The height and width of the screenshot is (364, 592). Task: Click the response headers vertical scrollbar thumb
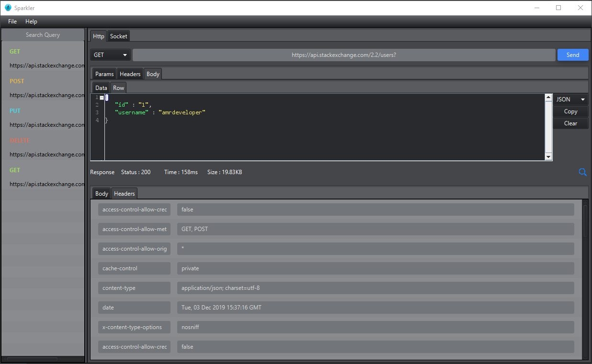pyautogui.click(x=585, y=221)
